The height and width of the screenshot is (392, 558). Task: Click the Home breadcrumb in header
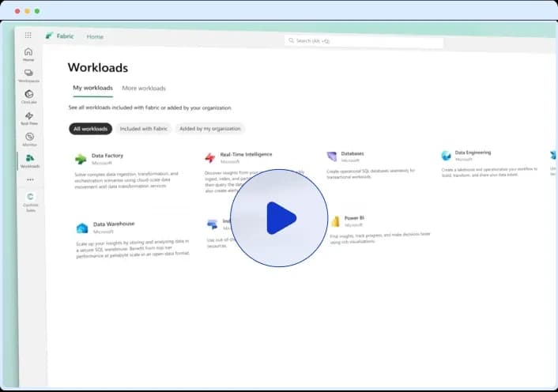(95, 36)
